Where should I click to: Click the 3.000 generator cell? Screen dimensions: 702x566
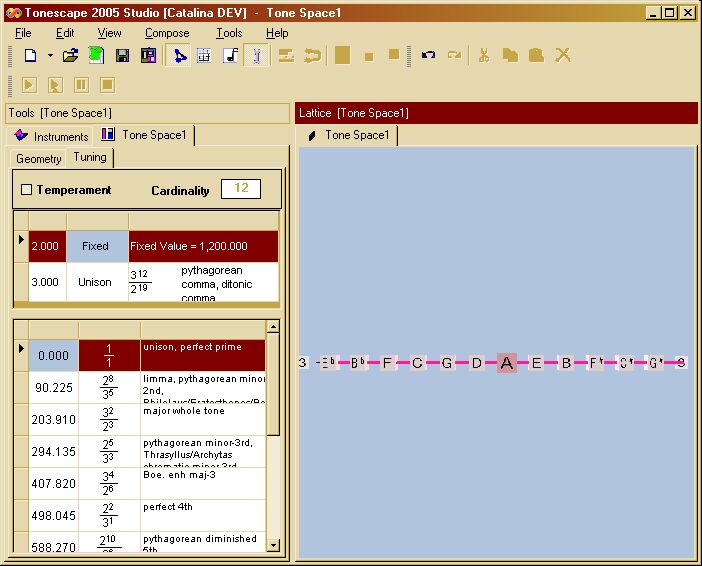(x=47, y=282)
